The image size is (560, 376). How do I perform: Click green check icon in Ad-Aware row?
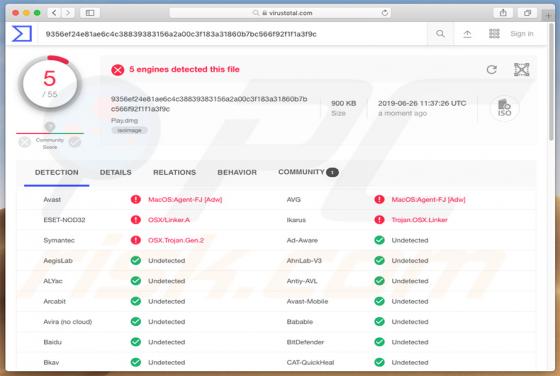click(379, 240)
